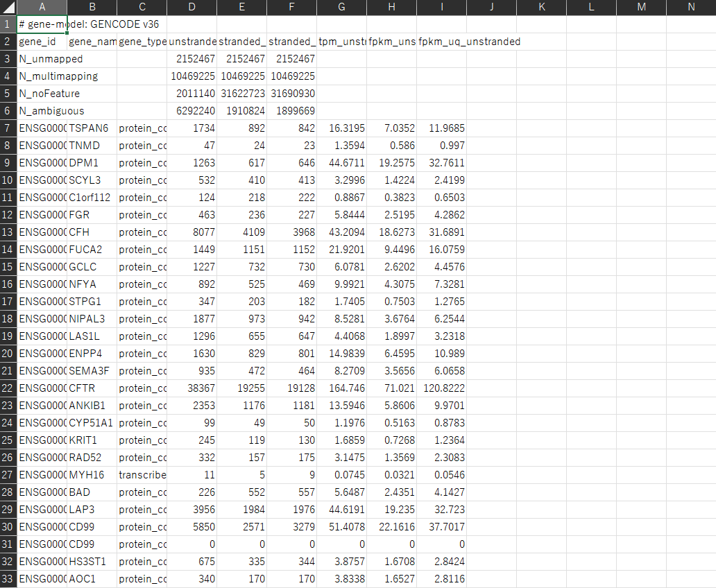Click the FGR gene name cell
Image resolution: width=716 pixels, height=588 pixels.
92,215
